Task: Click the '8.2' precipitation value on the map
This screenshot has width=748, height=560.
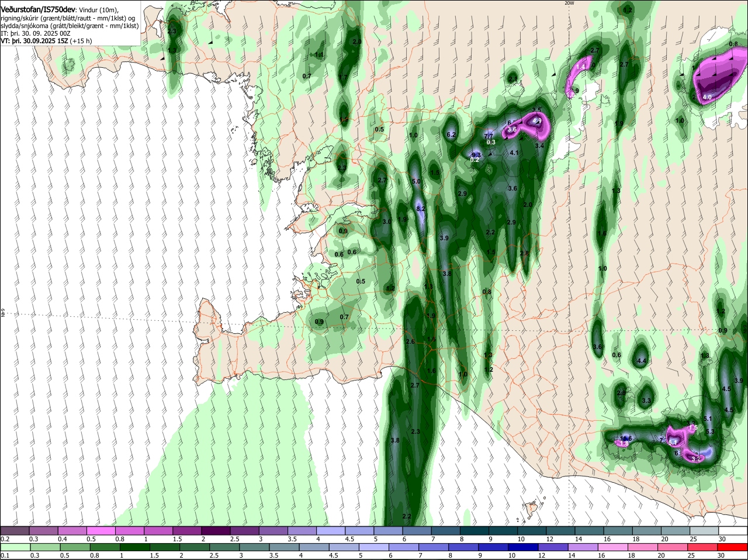Action: [x=420, y=209]
